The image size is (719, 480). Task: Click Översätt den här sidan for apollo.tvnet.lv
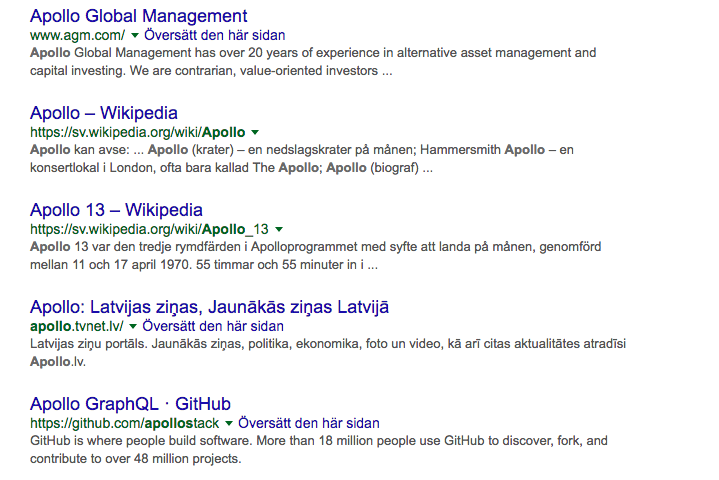[212, 326]
